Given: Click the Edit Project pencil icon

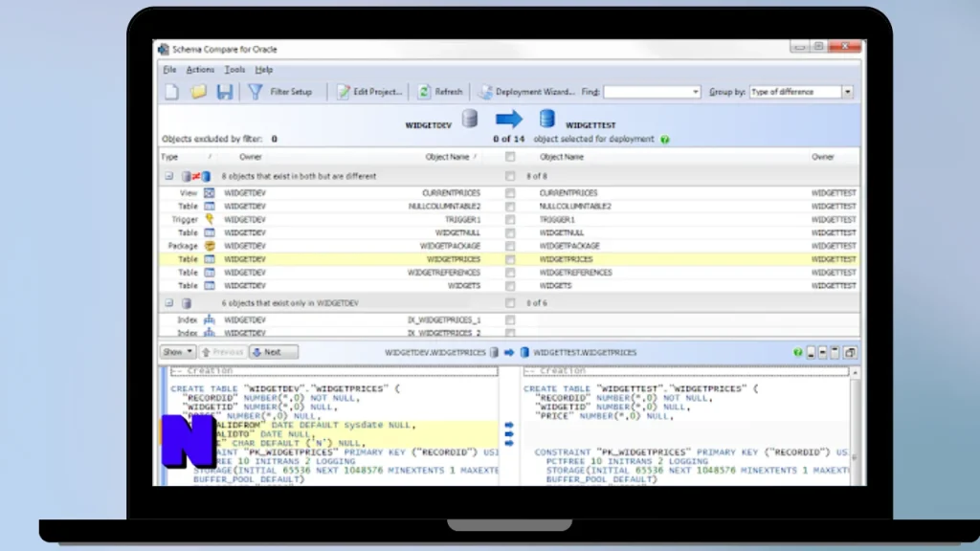Looking at the screenshot, I should tap(344, 92).
